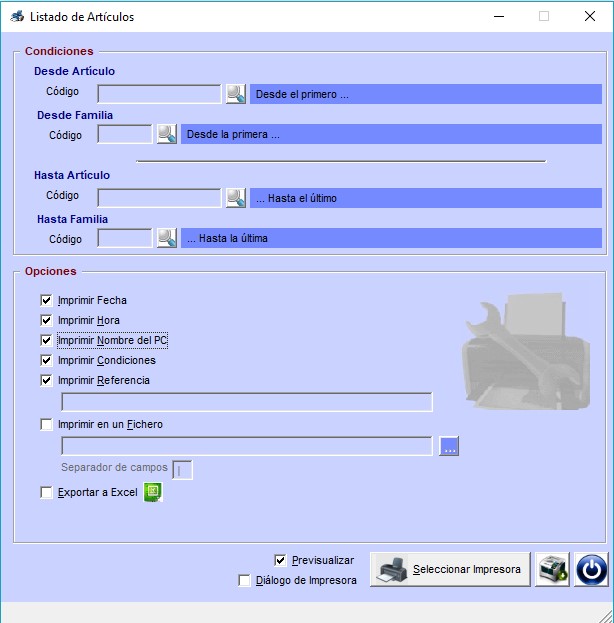The image size is (614, 623).
Task: Open article search beside Desde Artículo code
Action: pyautogui.click(x=236, y=94)
